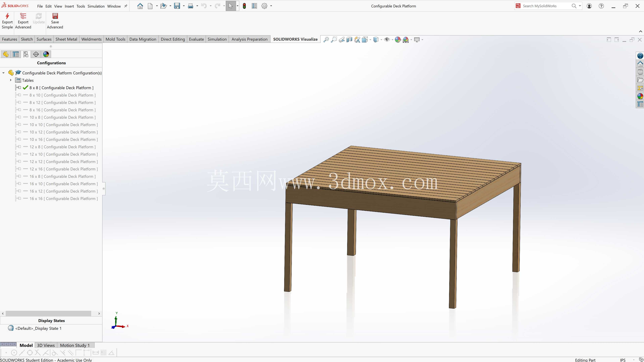
Task: Collapse Configurable Deck Platform Configuration(s) tree
Action: pos(4,73)
